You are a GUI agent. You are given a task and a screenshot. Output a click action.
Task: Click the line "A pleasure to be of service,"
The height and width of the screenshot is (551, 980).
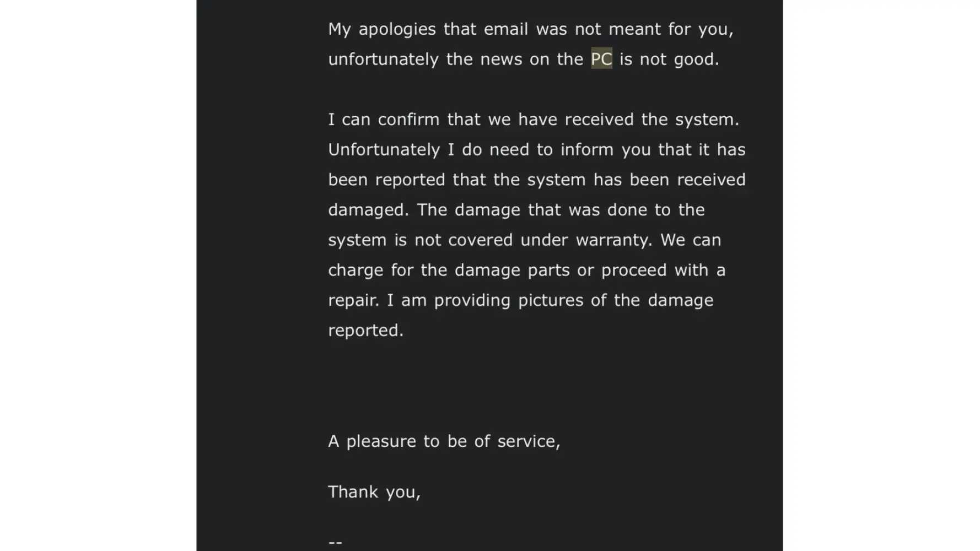[444, 441]
